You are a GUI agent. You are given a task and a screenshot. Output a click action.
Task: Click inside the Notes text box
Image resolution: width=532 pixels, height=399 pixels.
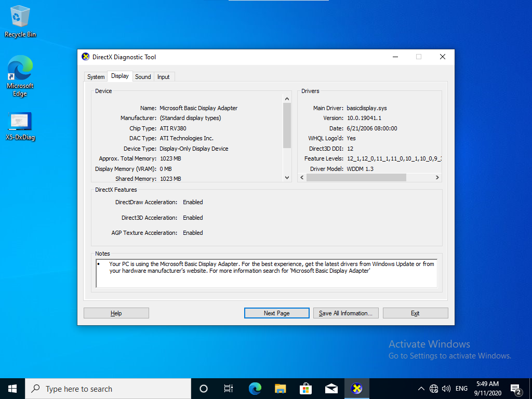click(267, 273)
